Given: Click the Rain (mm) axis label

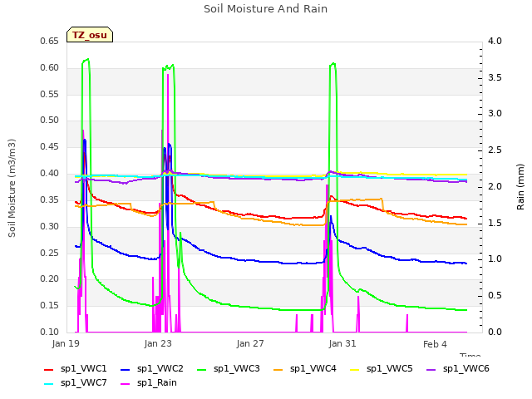Looking at the screenshot, I should [x=520, y=187].
